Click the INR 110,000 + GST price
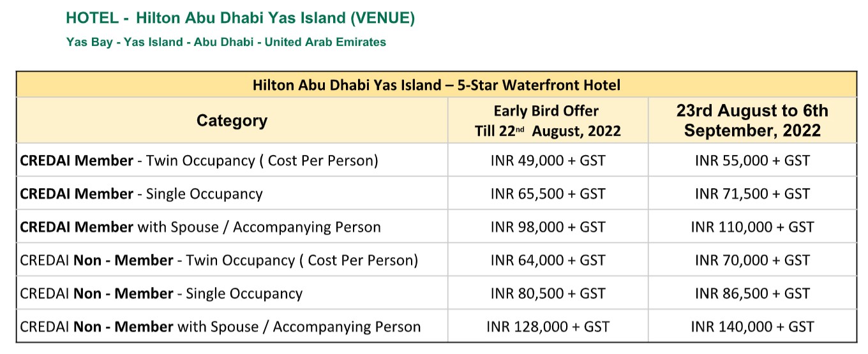 click(x=752, y=227)
